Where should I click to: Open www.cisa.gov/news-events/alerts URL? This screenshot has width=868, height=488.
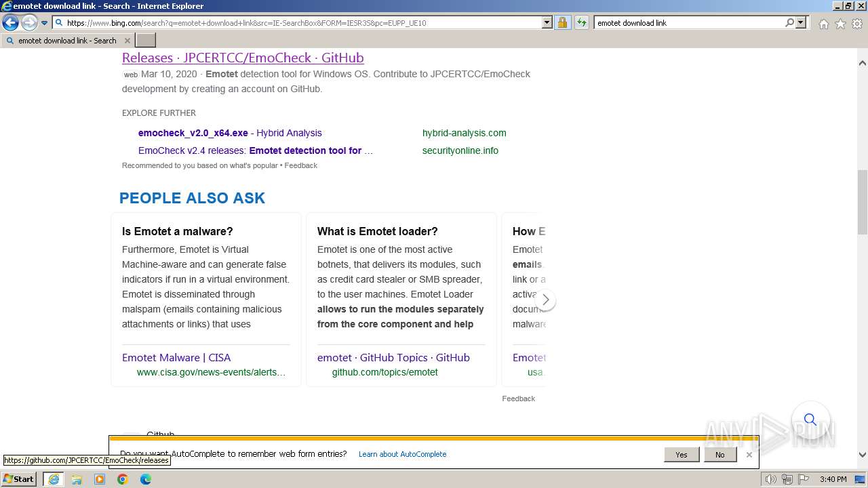[211, 372]
